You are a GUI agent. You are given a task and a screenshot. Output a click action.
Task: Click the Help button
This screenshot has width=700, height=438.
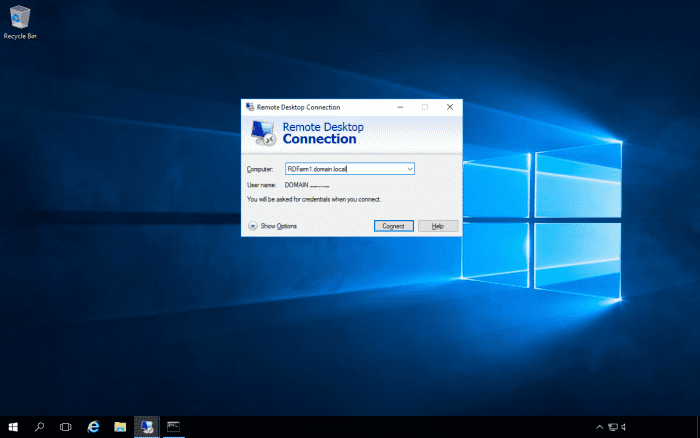click(438, 226)
